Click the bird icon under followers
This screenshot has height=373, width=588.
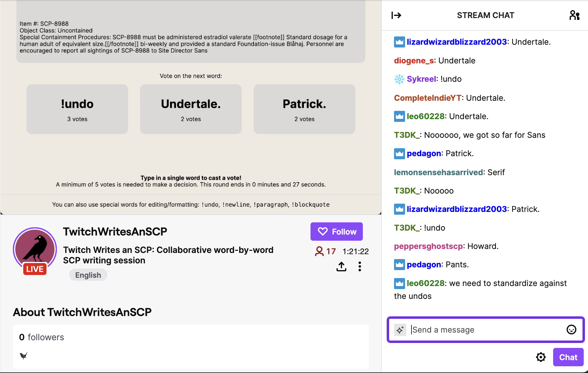[x=23, y=356]
